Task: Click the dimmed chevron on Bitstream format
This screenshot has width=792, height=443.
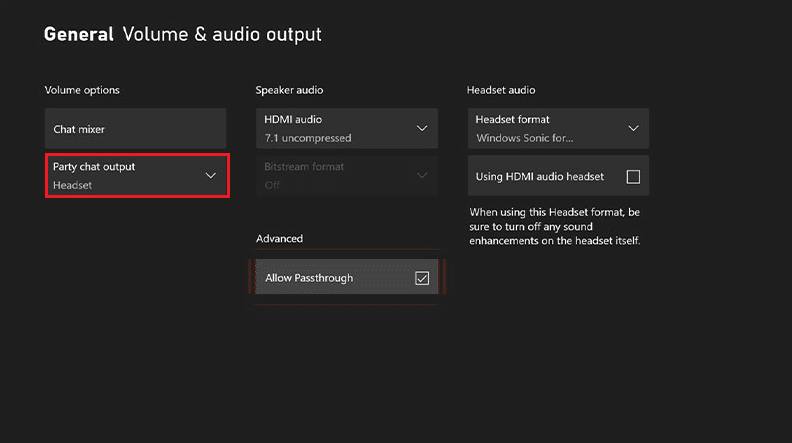Action: (x=421, y=176)
